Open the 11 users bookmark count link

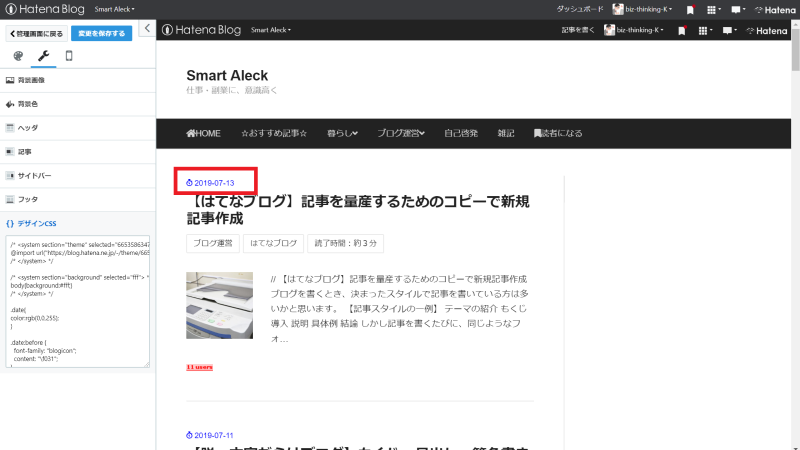[x=199, y=367]
